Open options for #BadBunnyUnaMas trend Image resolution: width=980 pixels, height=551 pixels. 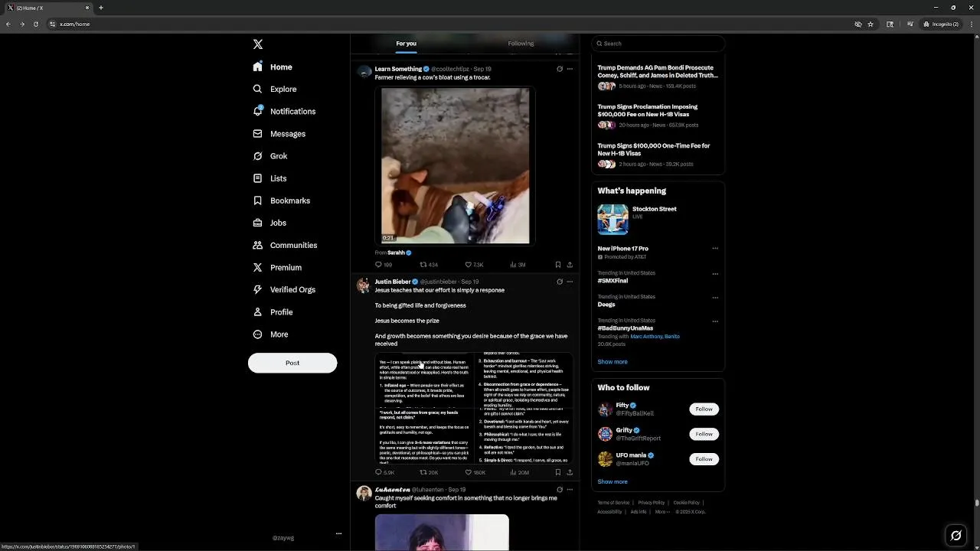tap(715, 321)
